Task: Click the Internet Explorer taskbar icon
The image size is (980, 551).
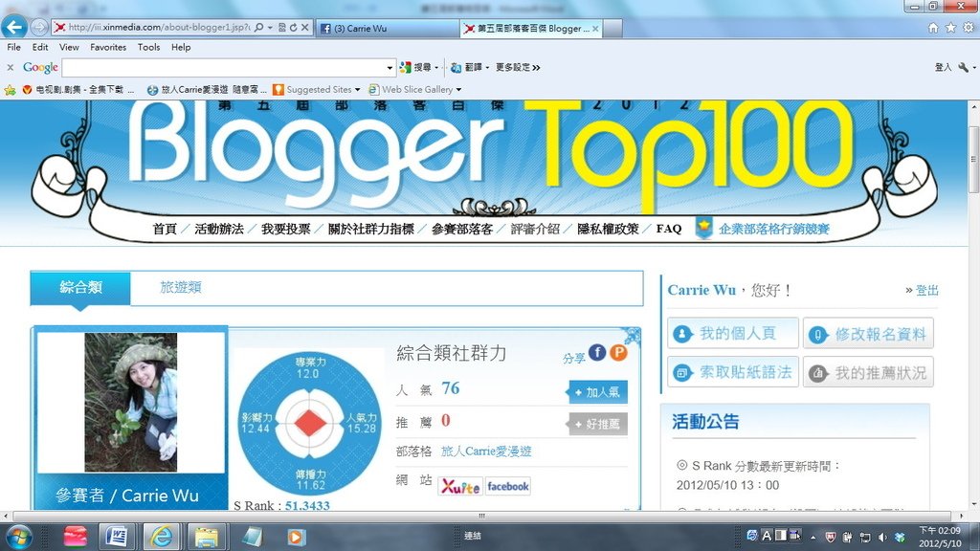Action: (162, 537)
